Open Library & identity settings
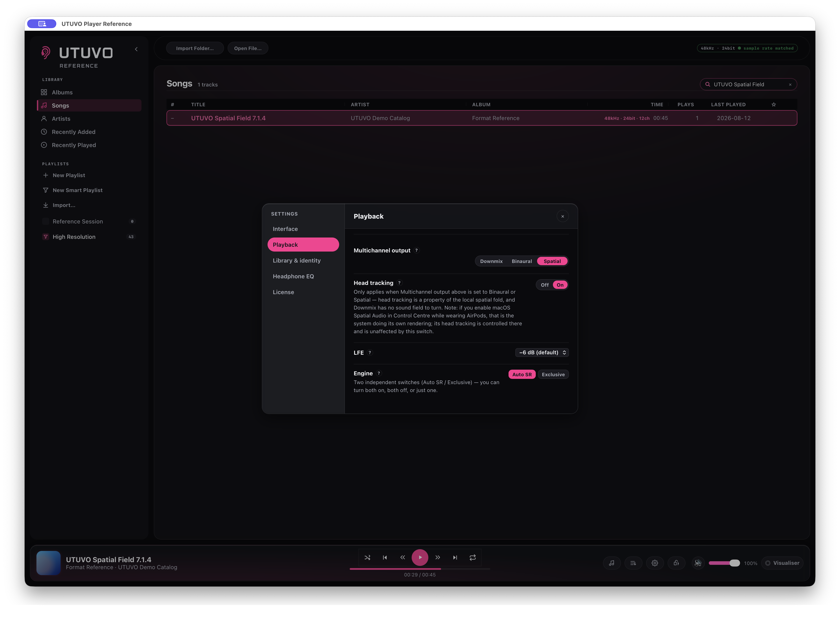This screenshot has height=619, width=840. 303,260
